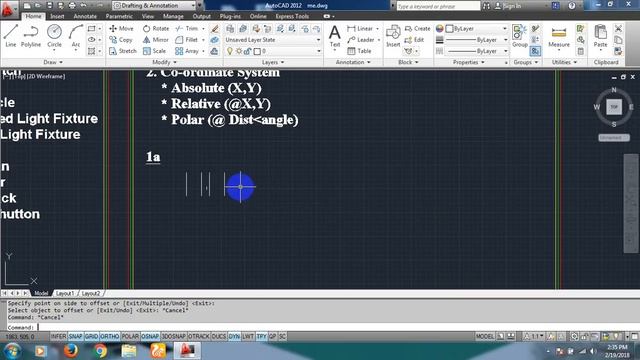Switch to the Layout1 tab
Viewport: 640px width, 360px height.
(x=65, y=293)
